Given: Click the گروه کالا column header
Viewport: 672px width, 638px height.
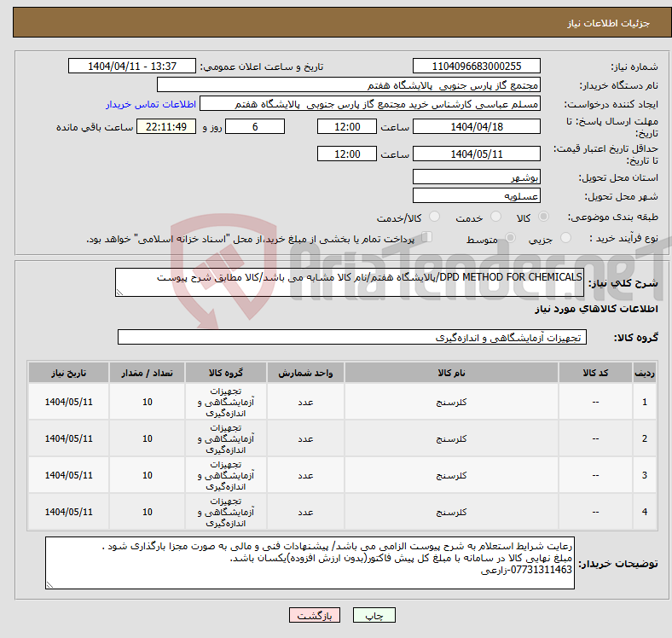Looking at the screenshot, I should click(226, 372).
